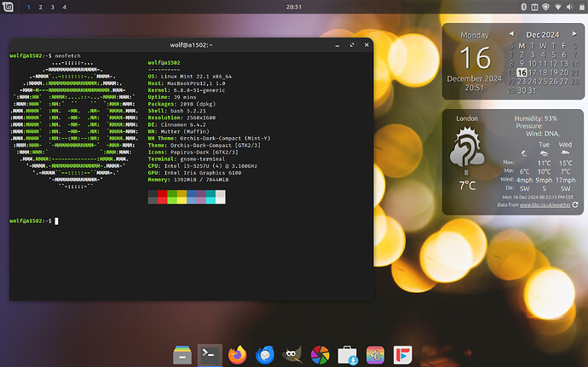This screenshot has height=367, width=588.
Task: Launch the file manager from the dock
Action: tap(182, 355)
